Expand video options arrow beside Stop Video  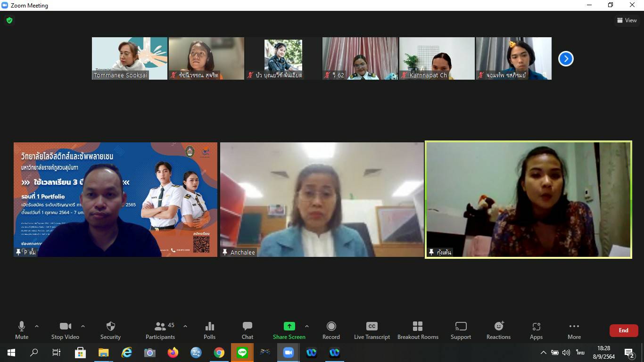[83, 326]
